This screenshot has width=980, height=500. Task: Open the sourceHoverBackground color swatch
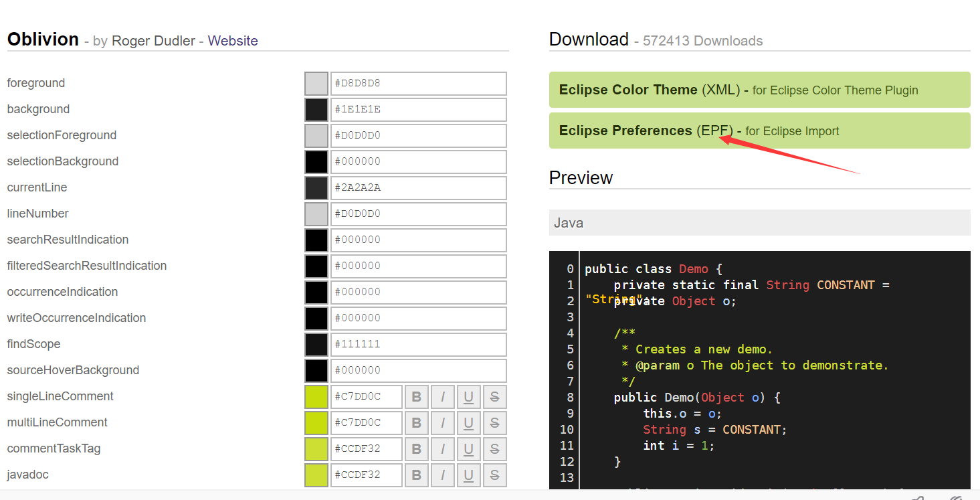[316, 371]
